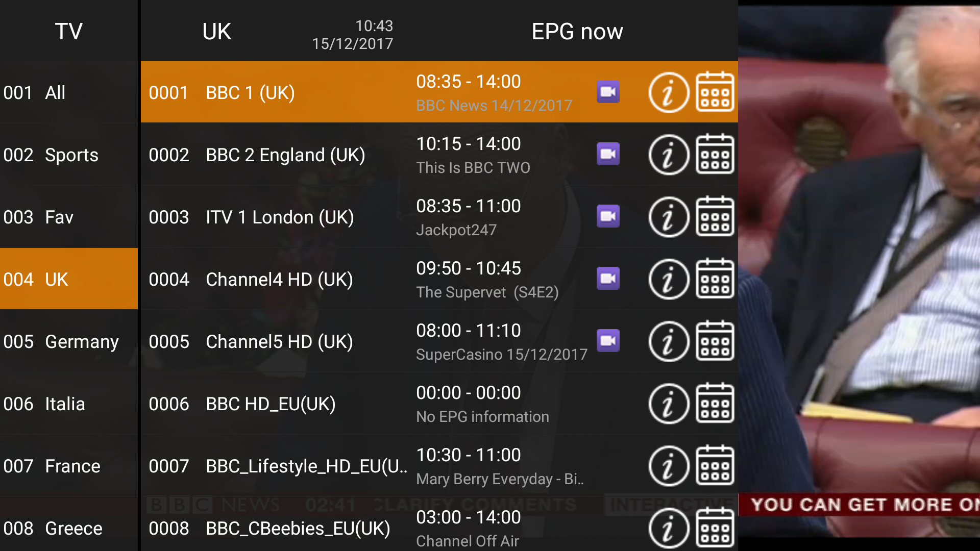Screen dimensions: 980x551
Task: Select channel 0002 BBC 2 England (UK)
Action: [x=439, y=155]
